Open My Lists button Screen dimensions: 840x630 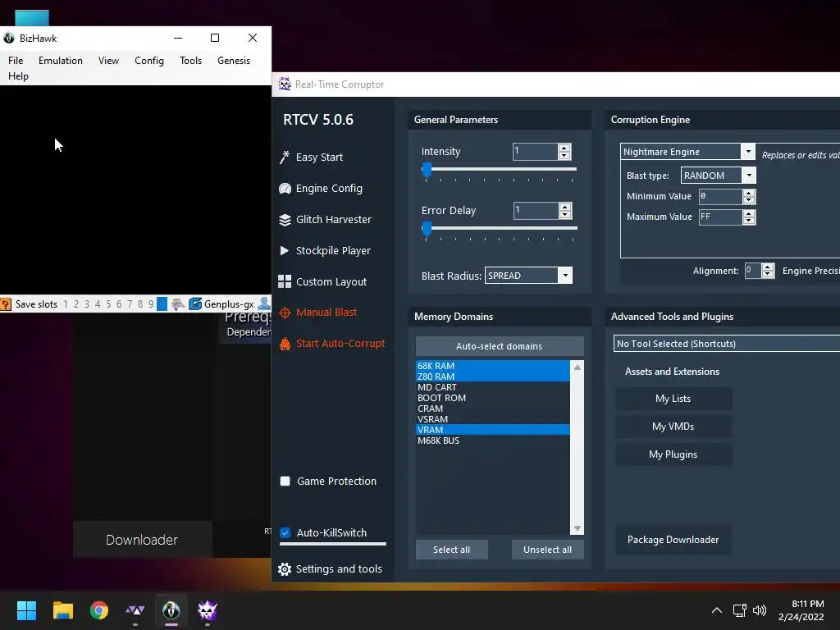673,399
